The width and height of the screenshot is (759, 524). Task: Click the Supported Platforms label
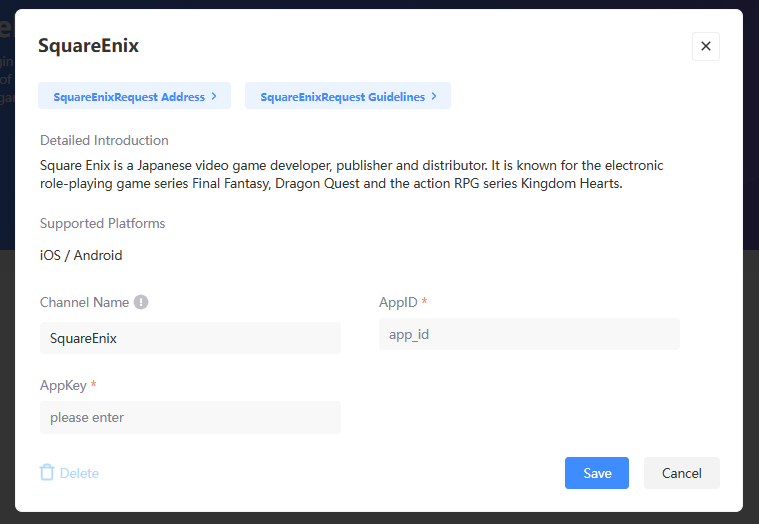point(103,223)
